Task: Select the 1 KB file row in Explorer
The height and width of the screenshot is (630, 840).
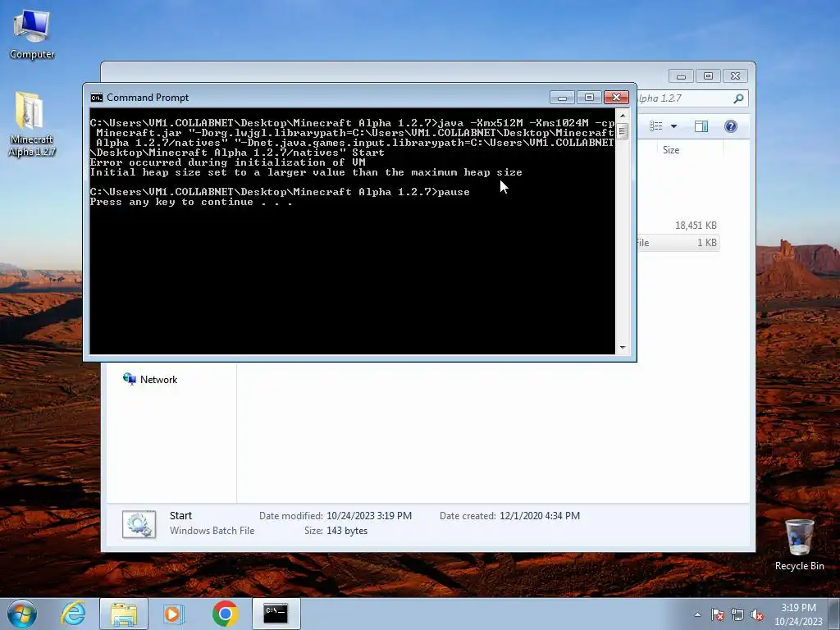Action: coord(678,243)
